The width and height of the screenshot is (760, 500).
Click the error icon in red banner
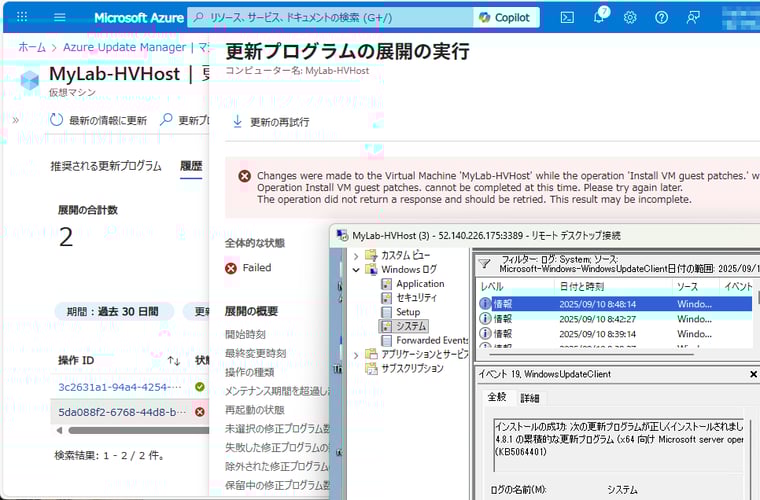coord(245,176)
